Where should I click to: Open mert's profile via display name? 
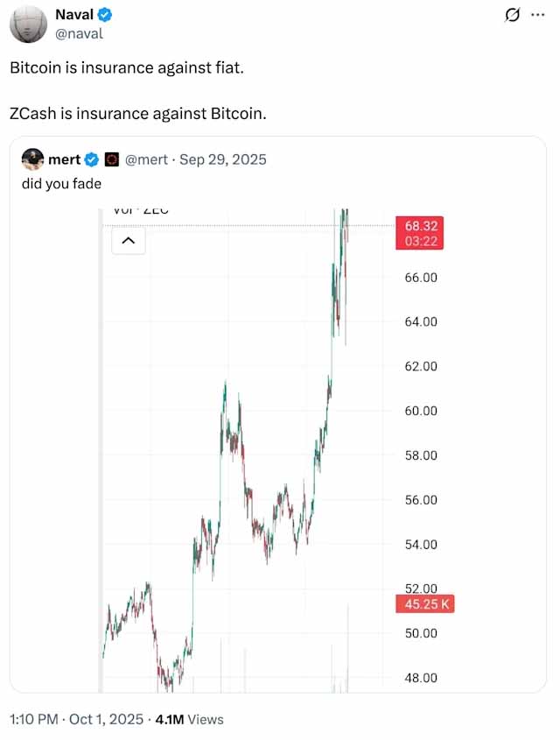[64, 159]
